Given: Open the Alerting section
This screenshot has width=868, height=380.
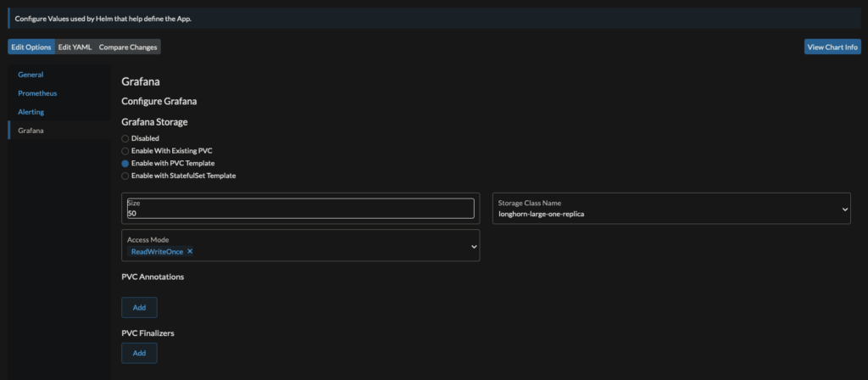Looking at the screenshot, I should coord(31,112).
